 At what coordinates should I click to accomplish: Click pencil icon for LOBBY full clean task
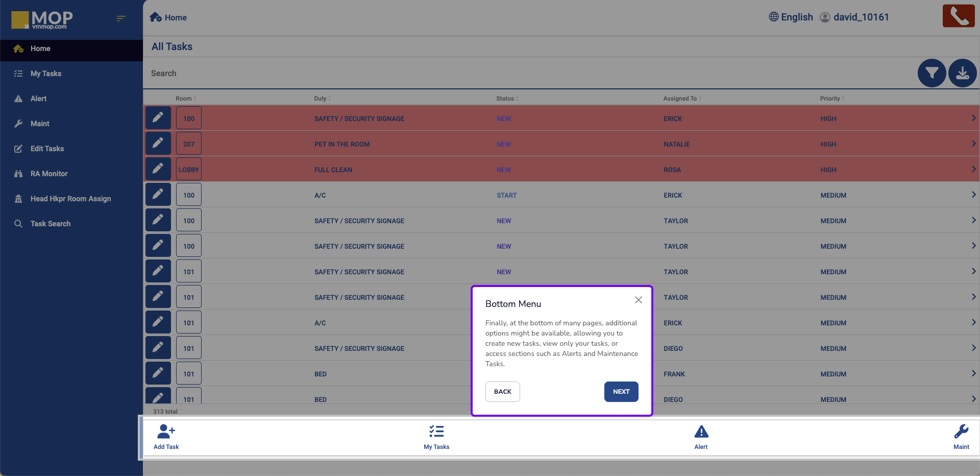[x=158, y=169]
